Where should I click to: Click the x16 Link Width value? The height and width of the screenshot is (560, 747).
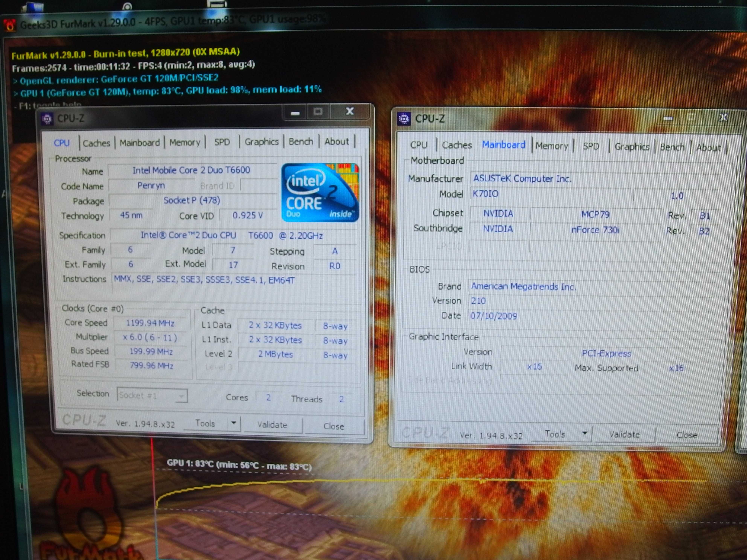[x=534, y=367]
